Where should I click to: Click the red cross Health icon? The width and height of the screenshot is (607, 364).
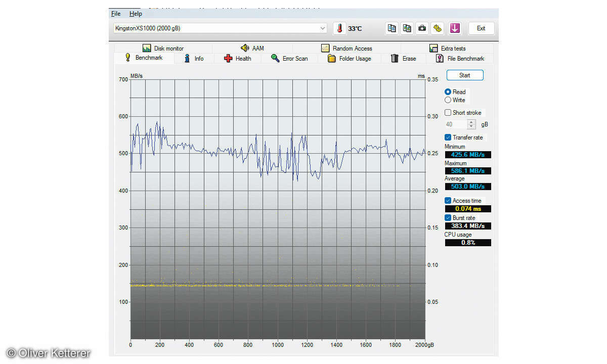[x=228, y=59]
